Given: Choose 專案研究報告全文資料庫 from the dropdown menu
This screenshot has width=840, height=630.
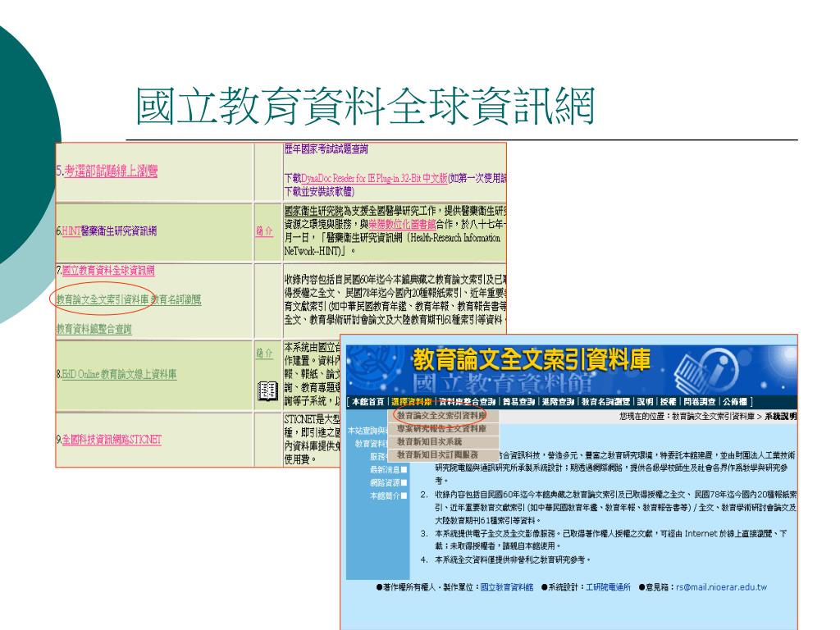Looking at the screenshot, I should tap(441, 428).
